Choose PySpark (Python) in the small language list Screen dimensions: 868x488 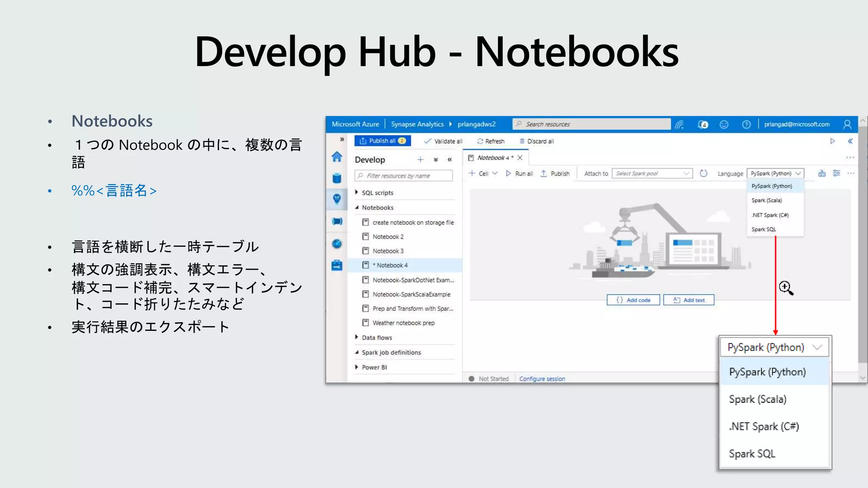(x=775, y=186)
